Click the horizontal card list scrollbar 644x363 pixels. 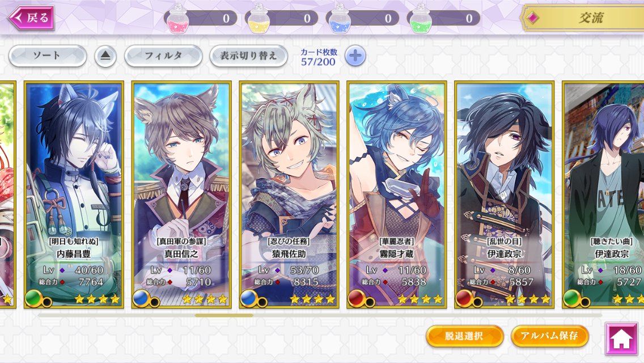[320, 315]
